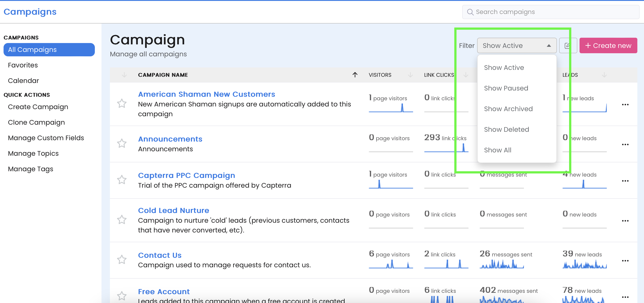Screen dimensions: 644x303
Task: Collapse the Show Active filter dropdown
Action: point(517,45)
